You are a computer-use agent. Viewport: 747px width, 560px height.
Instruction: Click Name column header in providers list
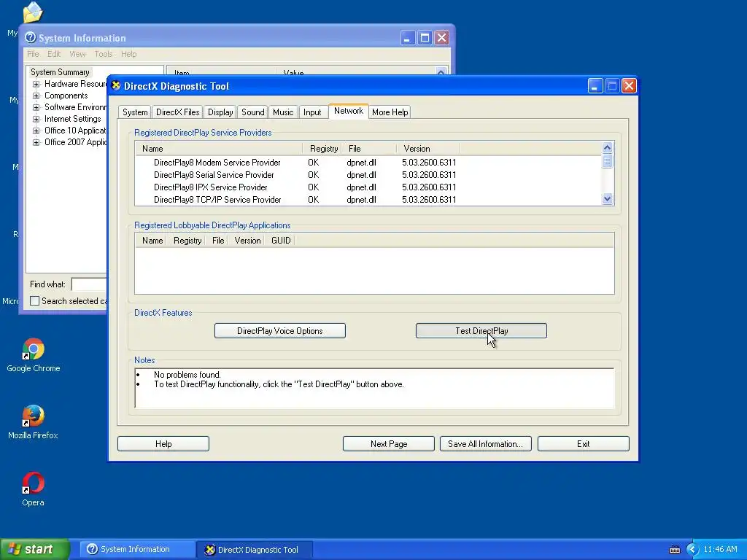[219, 149]
